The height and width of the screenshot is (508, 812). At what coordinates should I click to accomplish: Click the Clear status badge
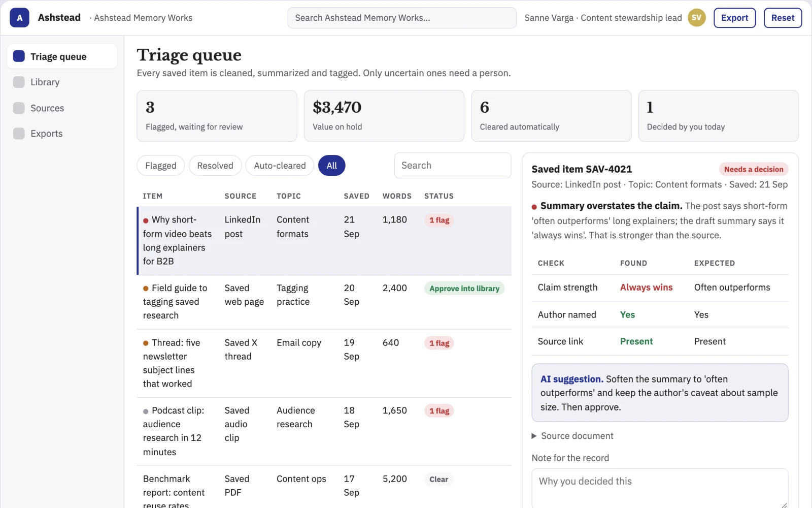tap(439, 480)
